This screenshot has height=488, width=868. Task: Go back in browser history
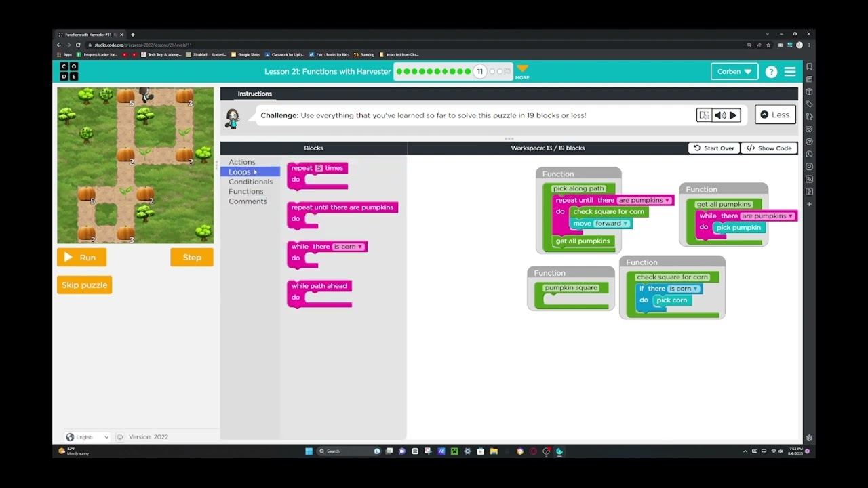[x=59, y=45]
